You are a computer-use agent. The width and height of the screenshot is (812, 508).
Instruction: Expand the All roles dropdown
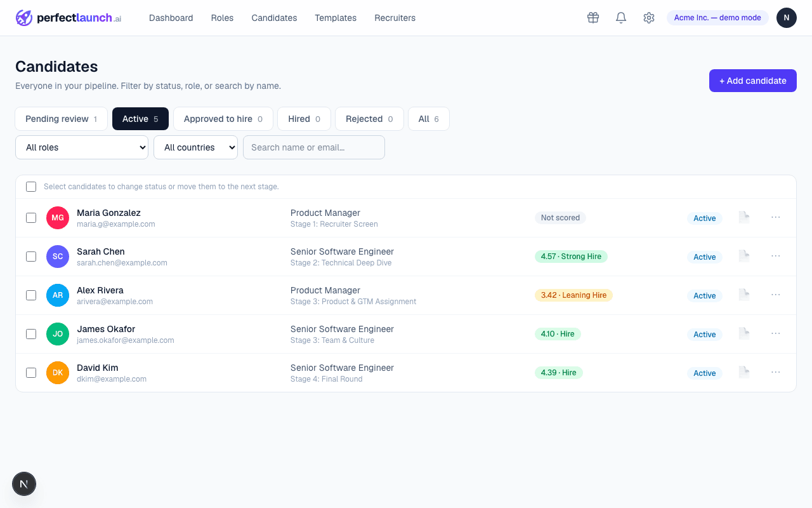82,147
